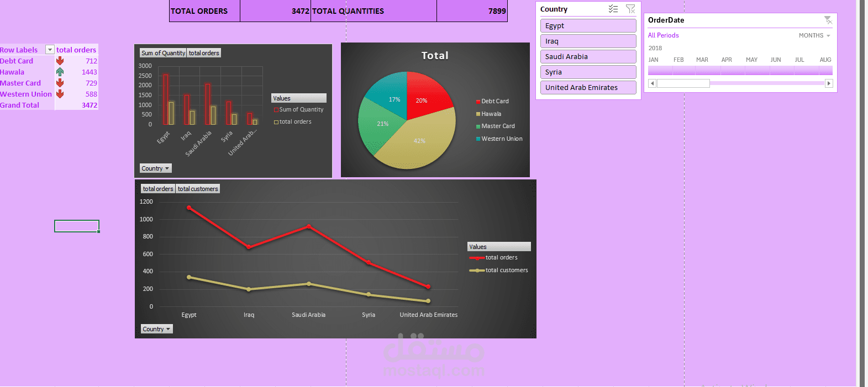868x387 pixels.
Task: Select the Debt Card row label cell
Action: click(x=27, y=61)
